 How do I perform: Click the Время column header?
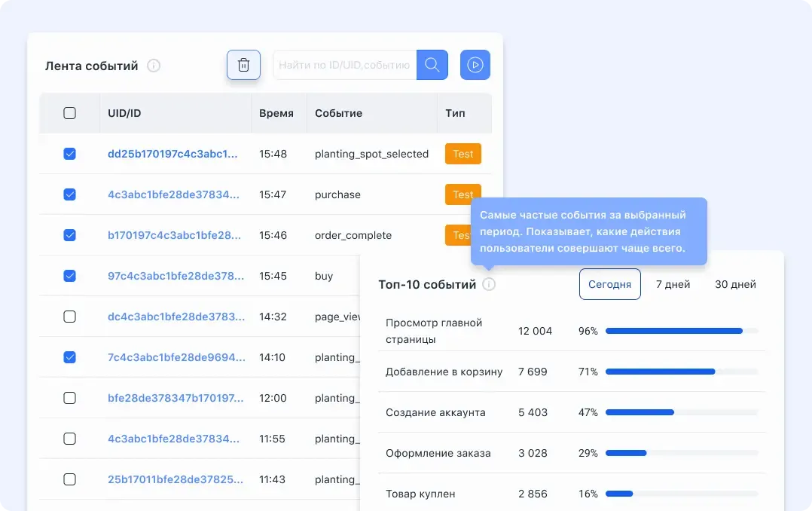(x=276, y=113)
